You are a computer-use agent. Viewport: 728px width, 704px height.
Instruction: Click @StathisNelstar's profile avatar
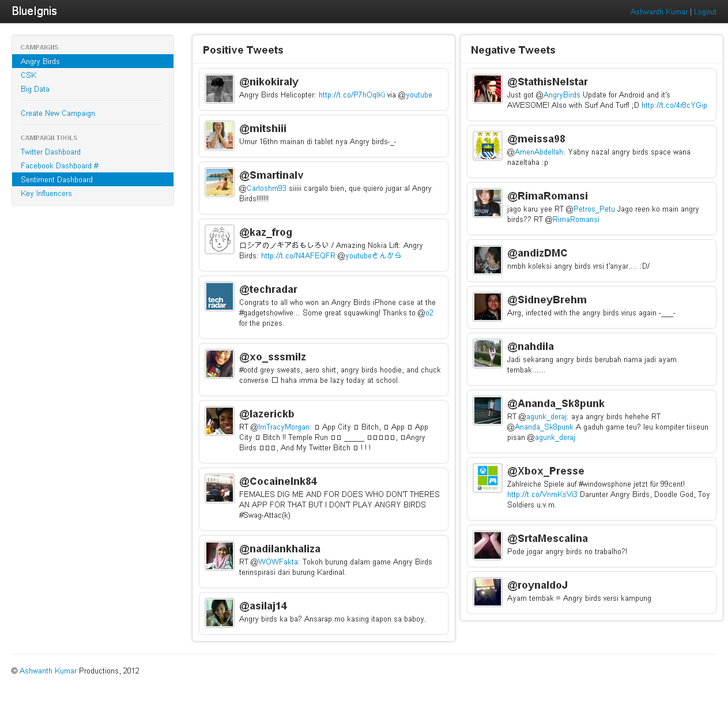[x=488, y=89]
